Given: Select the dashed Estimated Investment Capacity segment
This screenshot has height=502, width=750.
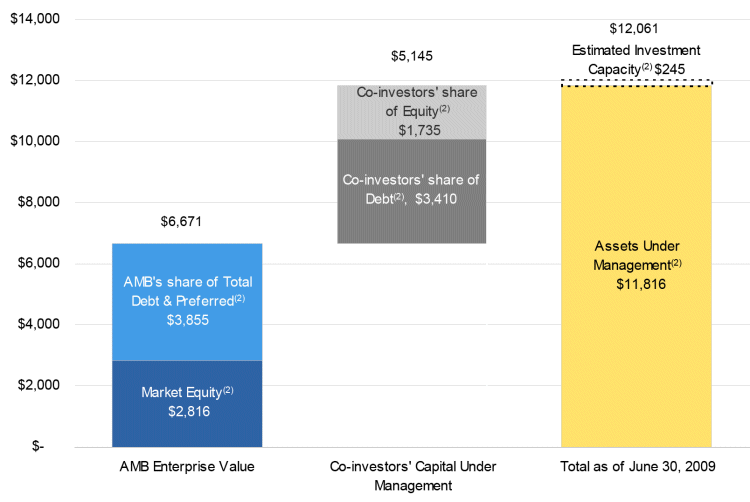Looking at the screenshot, I should [x=636, y=83].
